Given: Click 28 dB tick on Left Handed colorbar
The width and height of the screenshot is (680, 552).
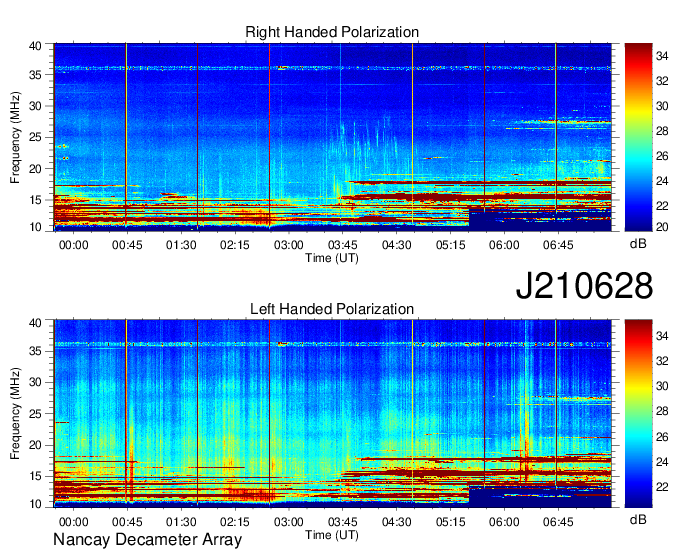Looking at the screenshot, I should coord(662,411).
